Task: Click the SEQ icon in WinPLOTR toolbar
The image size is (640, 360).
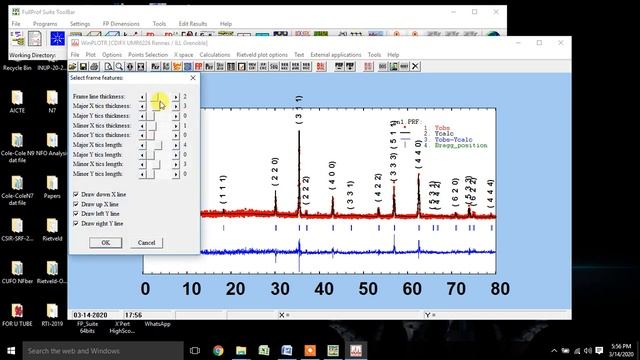Action: tap(274, 67)
